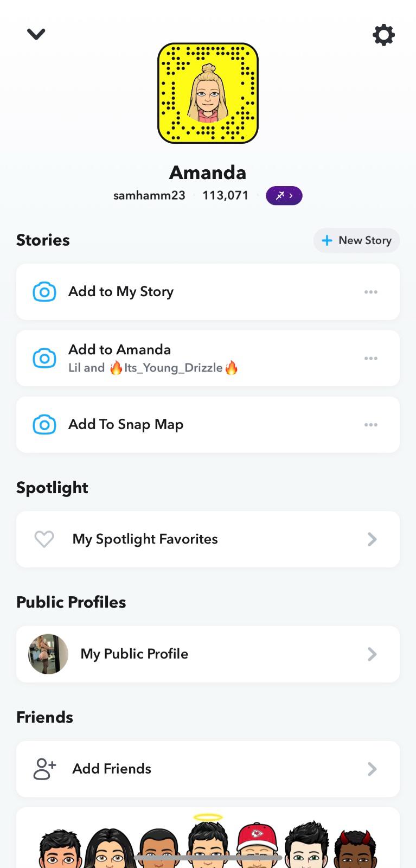Open options dots for Add to Amanda story
Image resolution: width=416 pixels, height=868 pixels.
click(371, 359)
